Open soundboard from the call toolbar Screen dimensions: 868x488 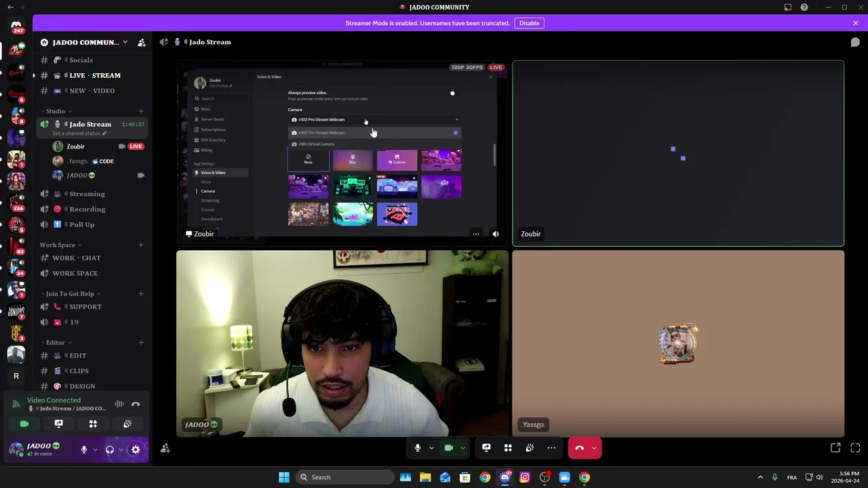[530, 448]
